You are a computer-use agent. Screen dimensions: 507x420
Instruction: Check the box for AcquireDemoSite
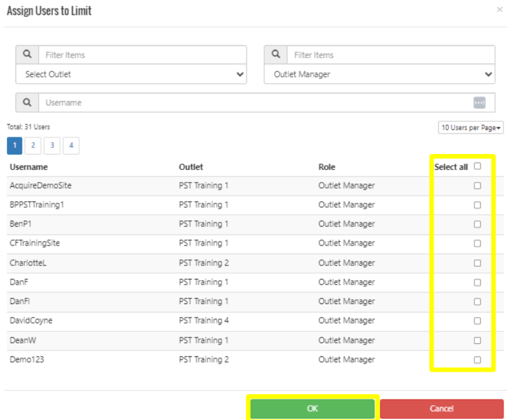click(477, 186)
